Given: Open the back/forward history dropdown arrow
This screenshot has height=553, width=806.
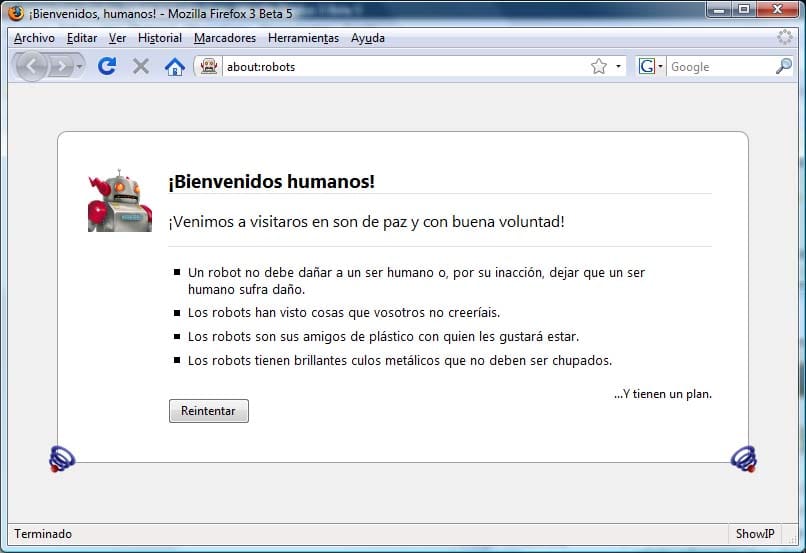Looking at the screenshot, I should point(80,66).
